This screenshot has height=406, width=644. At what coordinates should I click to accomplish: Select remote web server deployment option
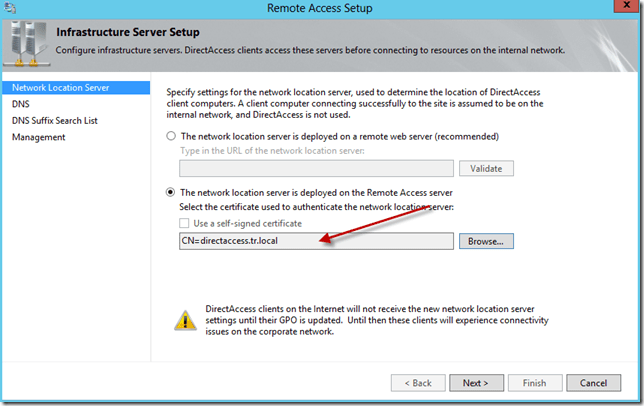[x=171, y=136]
